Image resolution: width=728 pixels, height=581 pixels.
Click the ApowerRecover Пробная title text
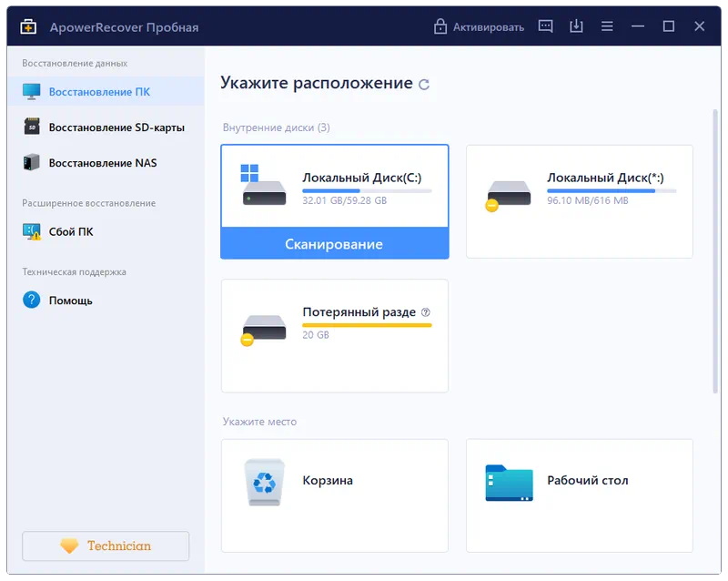point(124,27)
